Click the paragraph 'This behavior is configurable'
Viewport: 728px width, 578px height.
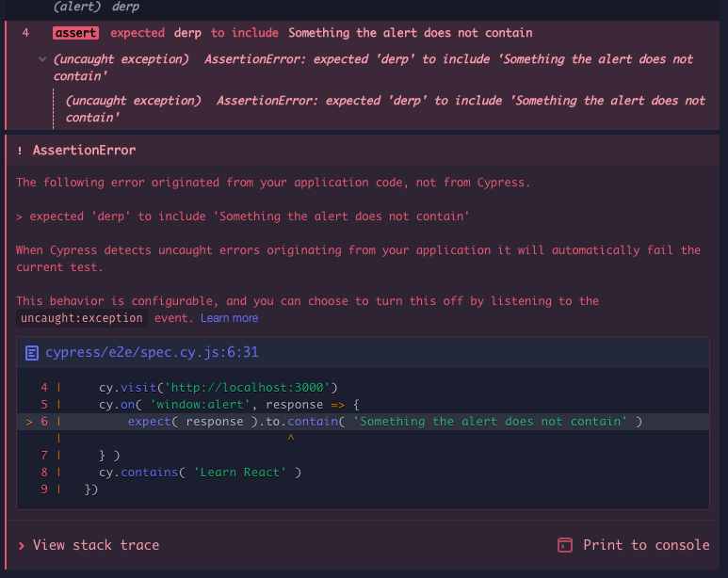click(x=307, y=309)
